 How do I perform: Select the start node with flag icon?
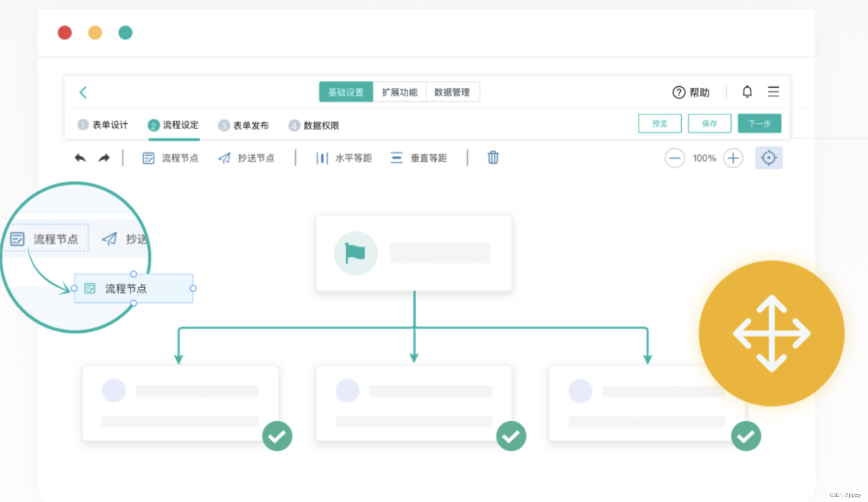coord(413,253)
